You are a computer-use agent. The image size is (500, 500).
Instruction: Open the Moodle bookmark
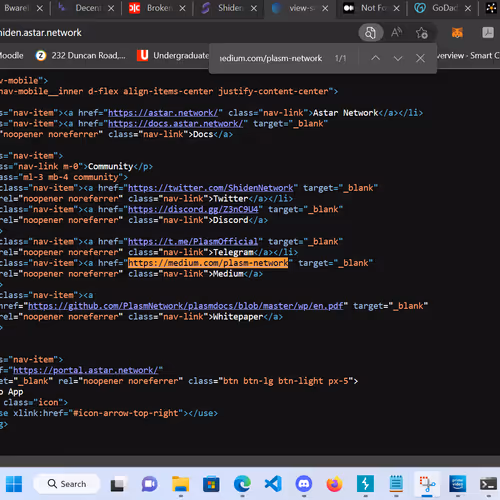pyautogui.click(x=11, y=55)
